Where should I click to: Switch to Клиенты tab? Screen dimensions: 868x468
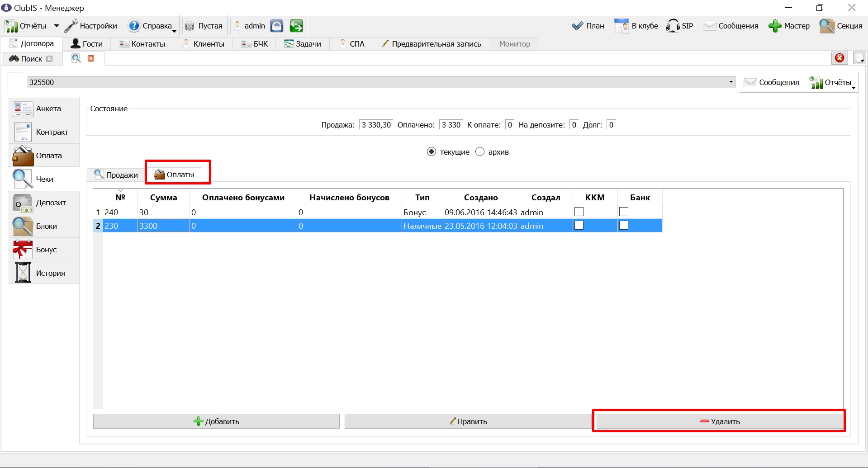pyautogui.click(x=203, y=44)
